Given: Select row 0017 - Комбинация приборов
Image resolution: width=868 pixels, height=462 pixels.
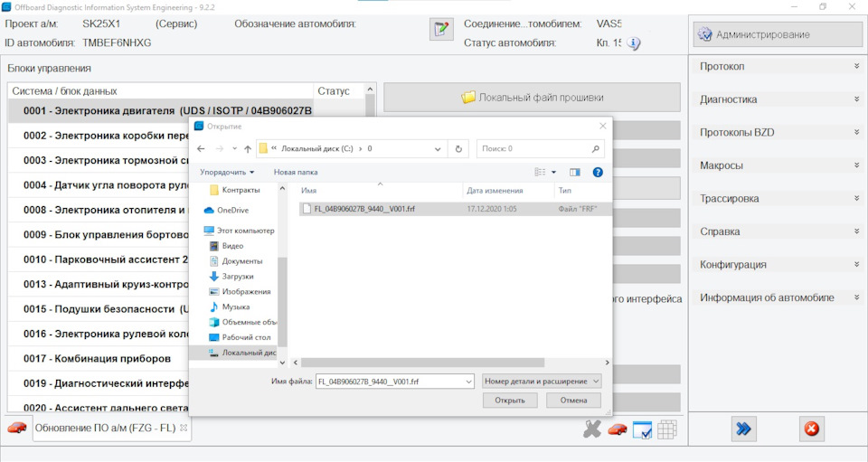Looking at the screenshot, I should click(x=99, y=359).
